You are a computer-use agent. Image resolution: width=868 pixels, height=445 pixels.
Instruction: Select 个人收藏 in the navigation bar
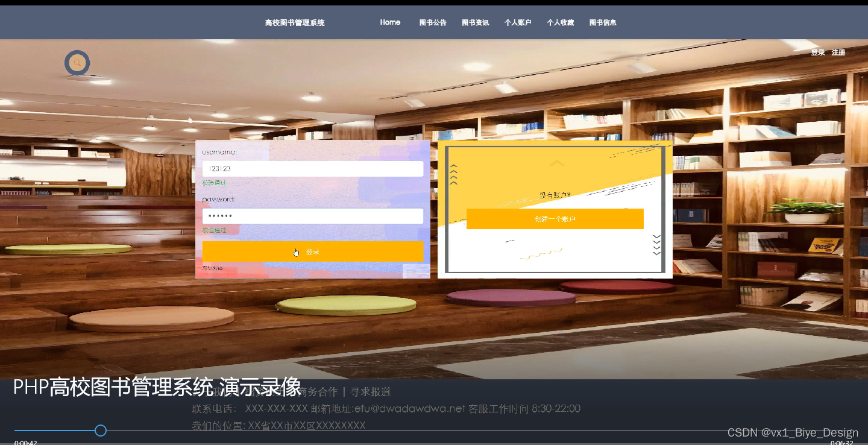click(561, 23)
